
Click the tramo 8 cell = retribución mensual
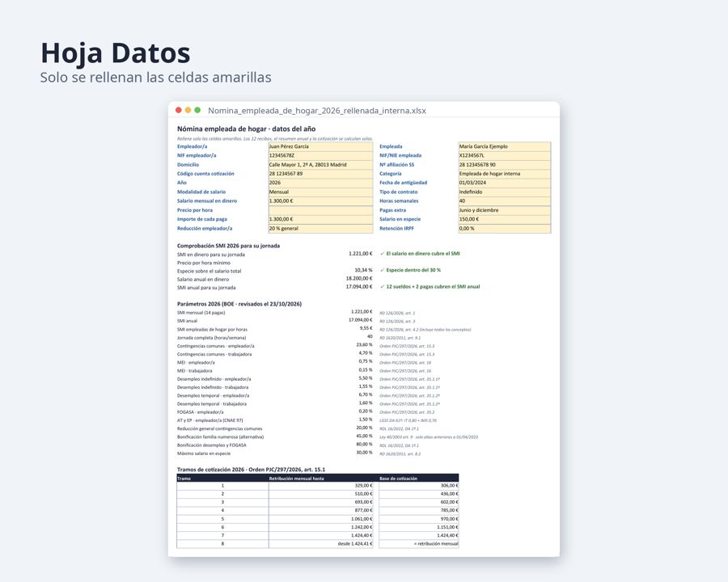(419, 543)
